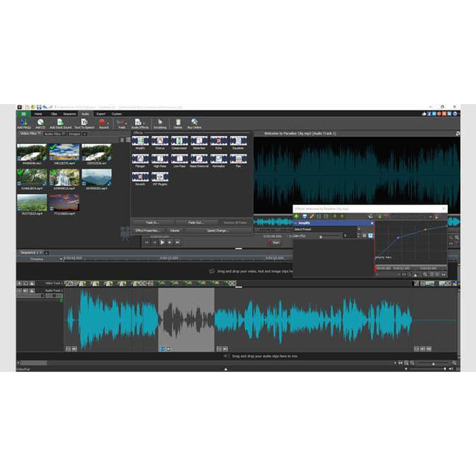Open the Custom ribbon tab
This screenshot has width=476, height=476.
click(117, 114)
